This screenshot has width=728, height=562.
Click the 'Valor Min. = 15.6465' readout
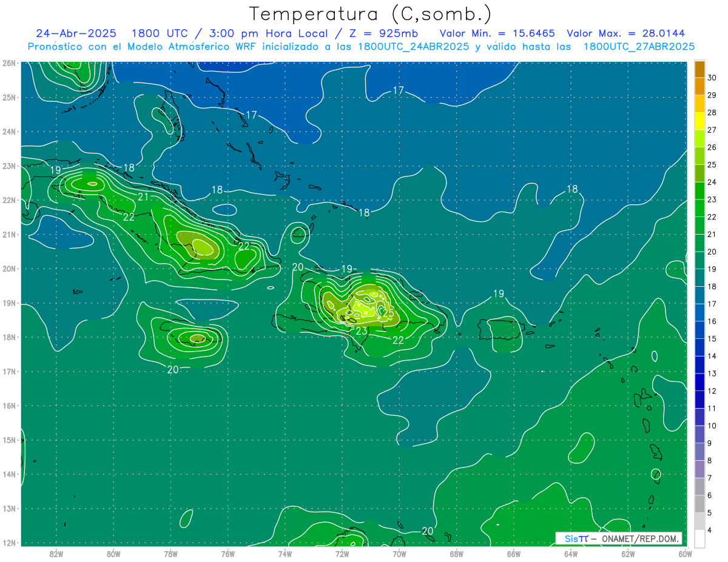(497, 33)
